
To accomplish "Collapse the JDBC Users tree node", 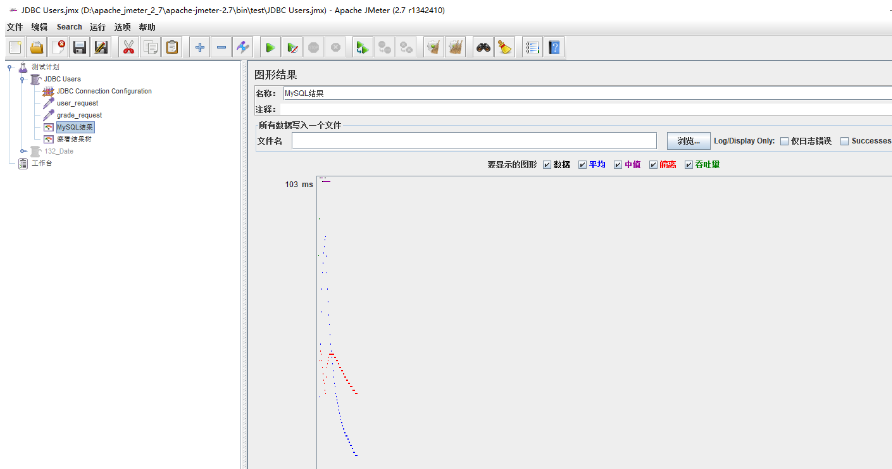I will [22, 79].
